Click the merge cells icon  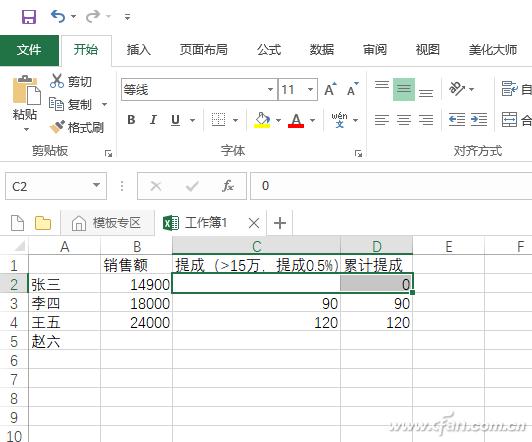click(x=510, y=120)
